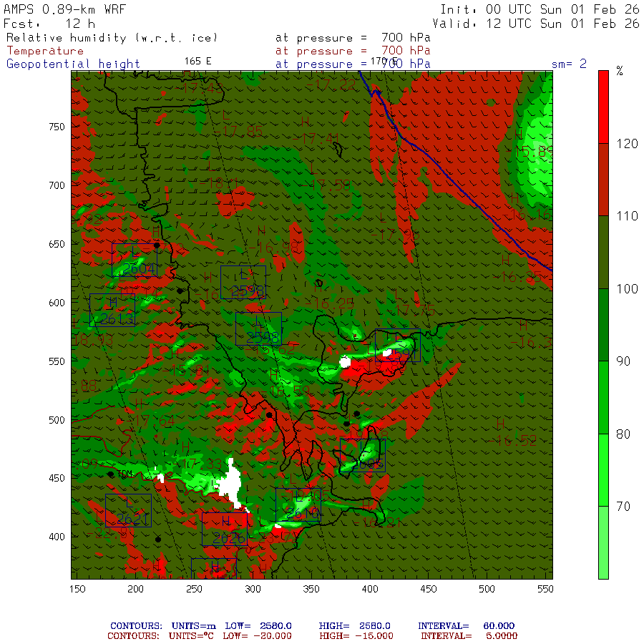Click the '90' color bar tick label
The width and height of the screenshot is (644, 644).
623,361
